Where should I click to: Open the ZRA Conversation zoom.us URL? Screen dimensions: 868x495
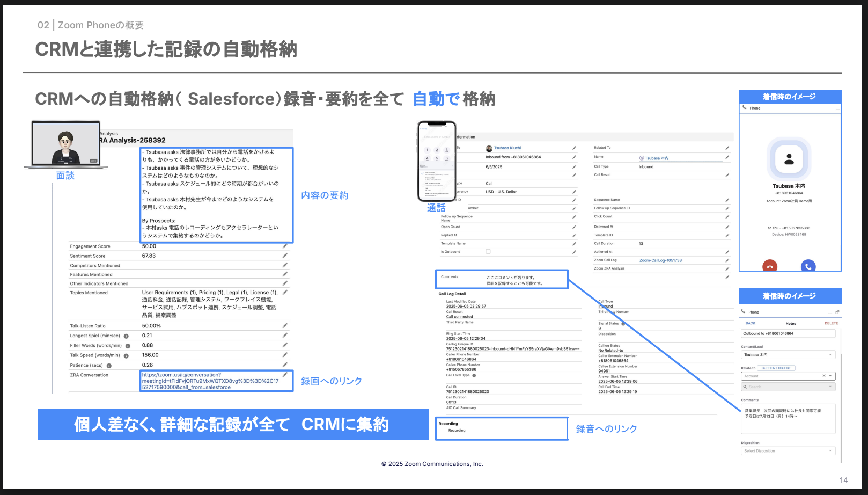210,381
